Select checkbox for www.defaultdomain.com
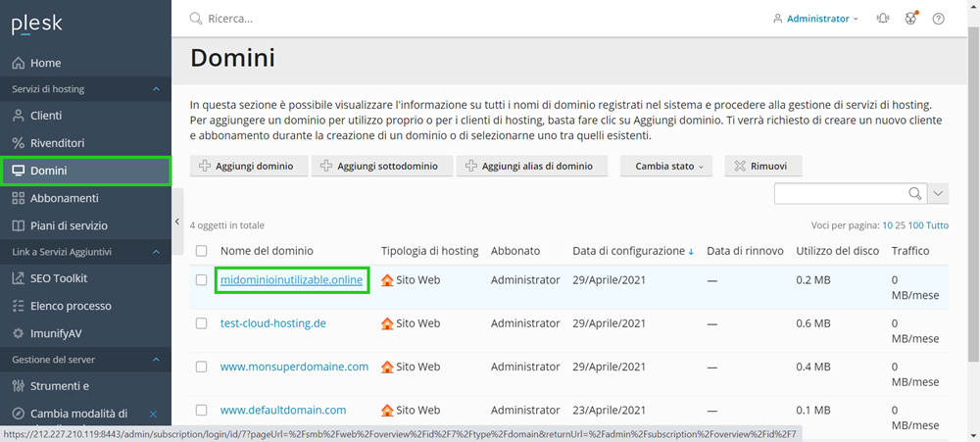The height and width of the screenshot is (442, 980). [201, 410]
